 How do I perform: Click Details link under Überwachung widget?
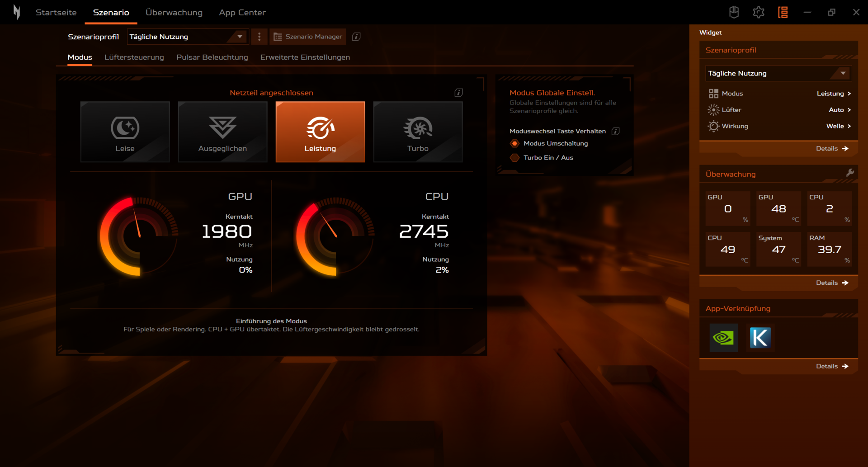[832, 283]
